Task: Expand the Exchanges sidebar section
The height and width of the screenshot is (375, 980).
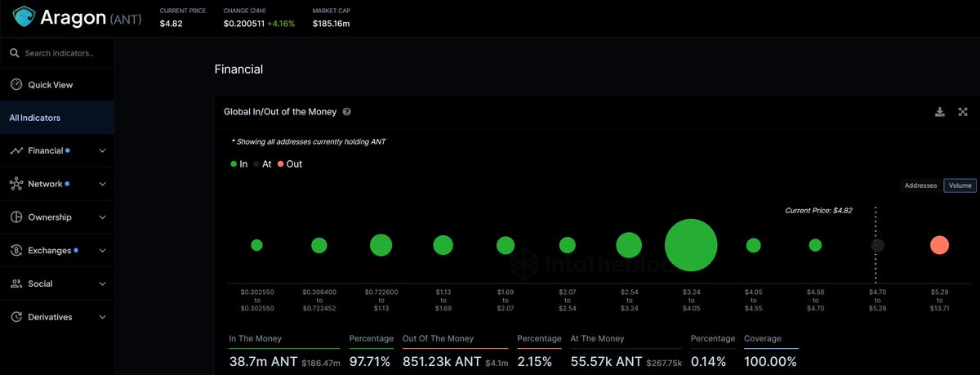Action: pyautogui.click(x=102, y=251)
